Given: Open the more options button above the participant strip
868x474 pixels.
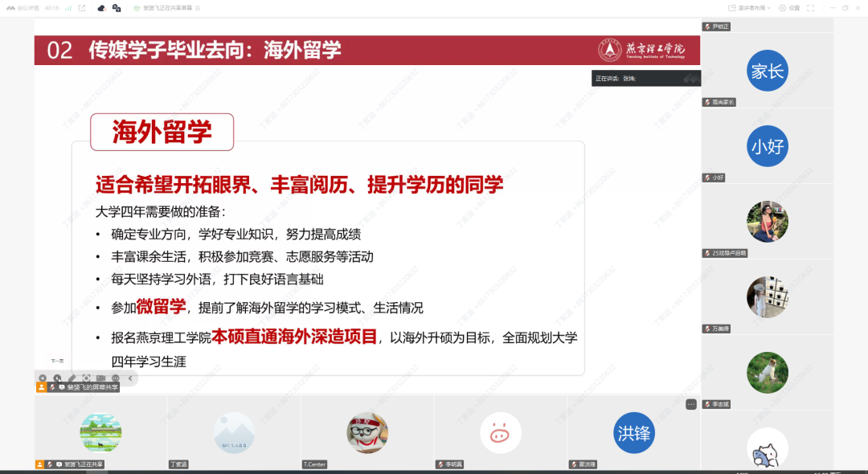Looking at the screenshot, I should click(691, 404).
